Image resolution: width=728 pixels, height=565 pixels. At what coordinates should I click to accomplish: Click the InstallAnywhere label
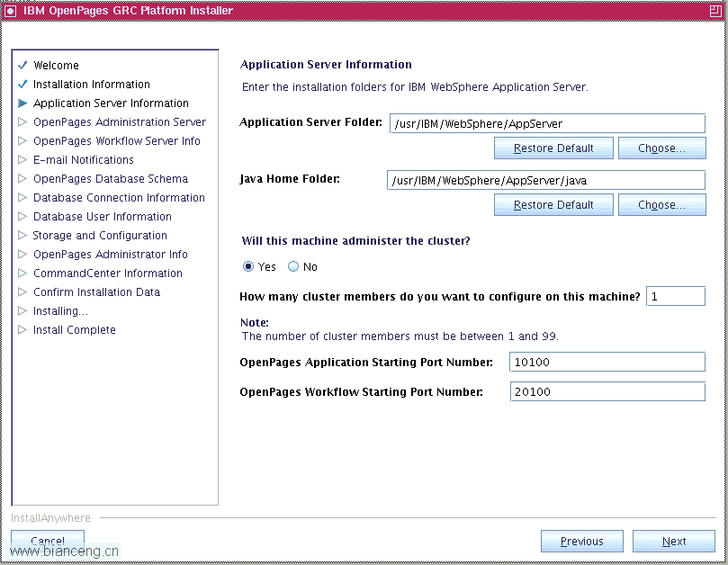pos(50,518)
